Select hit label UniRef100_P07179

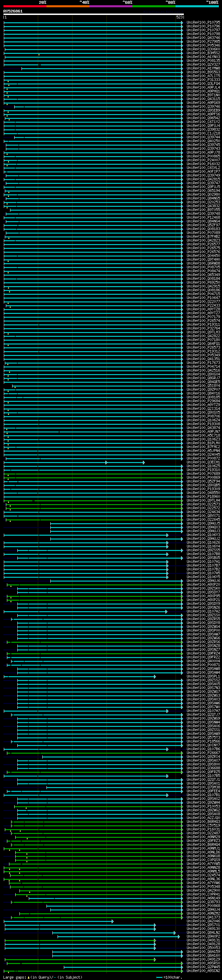click(203, 317)
